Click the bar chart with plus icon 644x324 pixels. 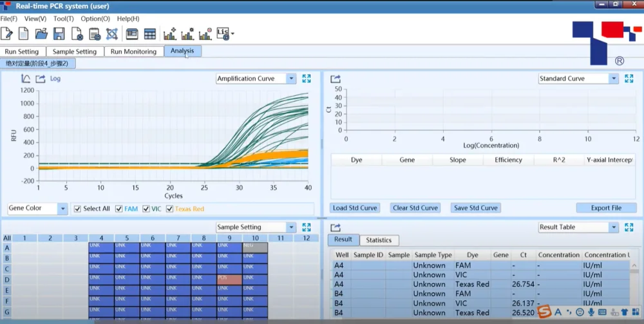click(x=169, y=33)
